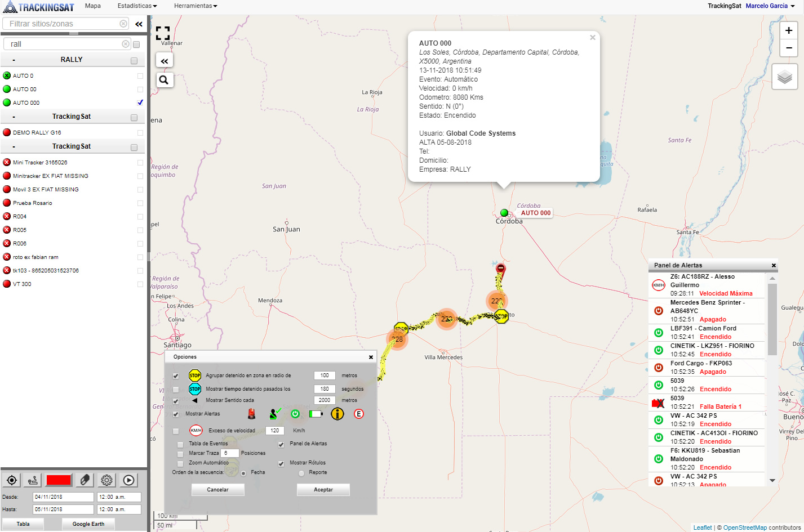Open the Estadísticas dropdown menu
Screen dimensions: 804x532
click(137, 6)
